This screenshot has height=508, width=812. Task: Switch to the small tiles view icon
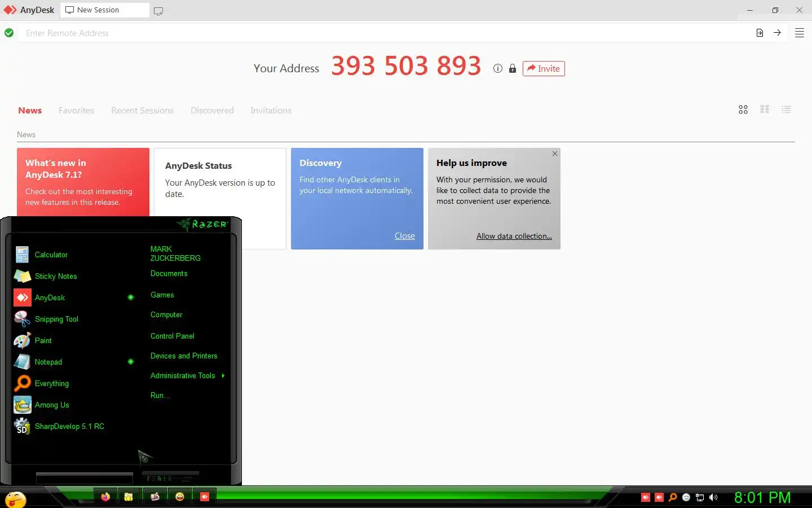tap(765, 109)
